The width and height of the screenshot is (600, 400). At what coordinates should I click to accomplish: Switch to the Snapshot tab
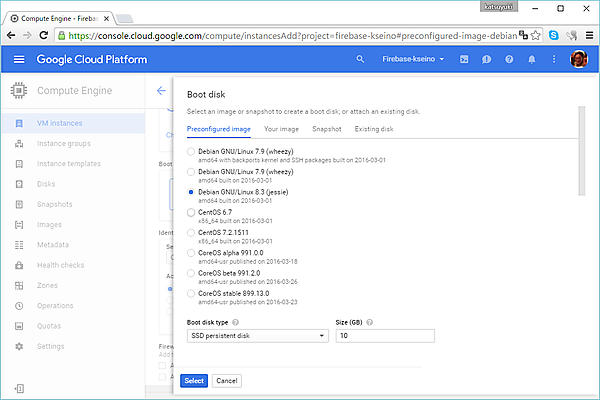pyautogui.click(x=326, y=130)
